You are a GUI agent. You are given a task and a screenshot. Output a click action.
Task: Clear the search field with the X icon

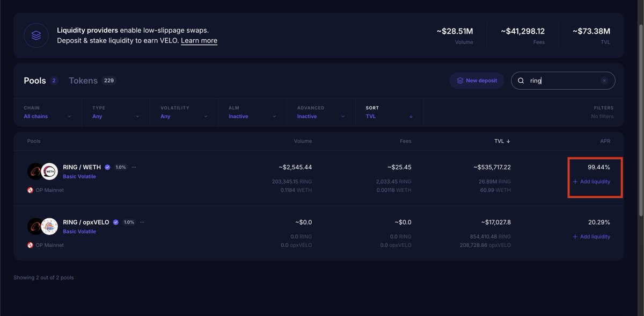tap(604, 81)
